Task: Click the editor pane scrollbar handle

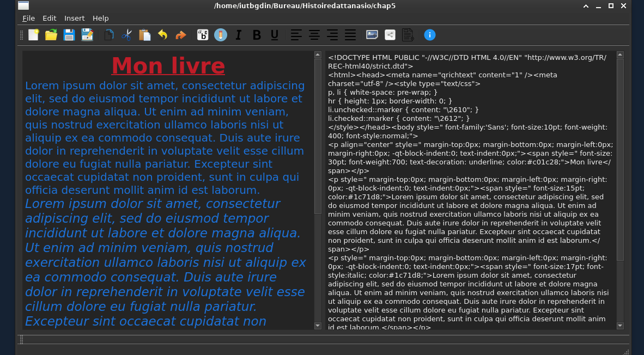Action: 318,136
